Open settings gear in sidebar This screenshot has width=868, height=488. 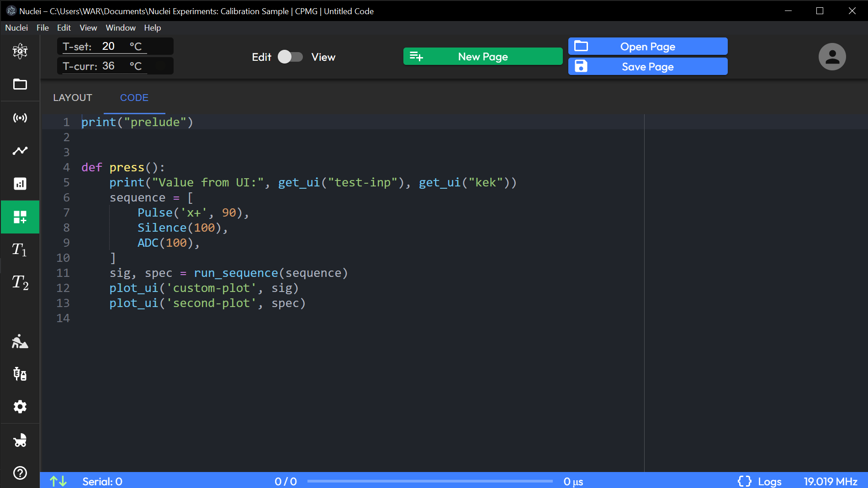(20, 407)
